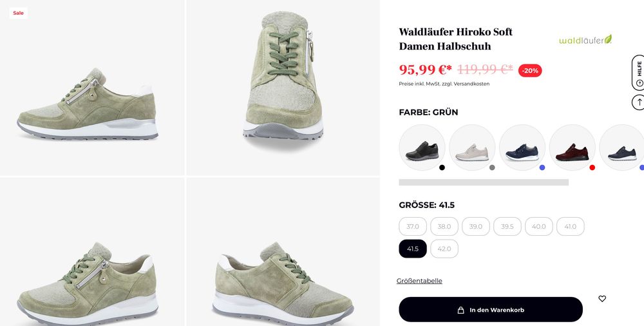Viewport: 644px width, 326px height.
Task: Select the black shoe color variant
Action: [x=422, y=148]
